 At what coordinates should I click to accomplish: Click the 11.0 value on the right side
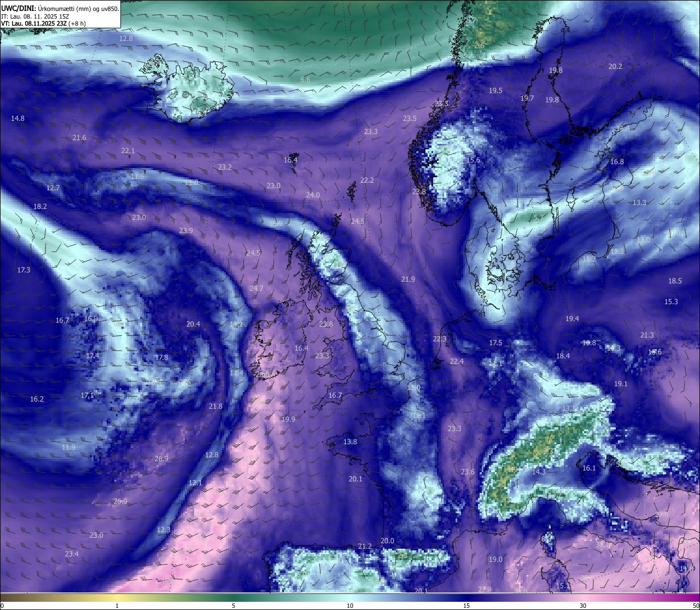643,240
